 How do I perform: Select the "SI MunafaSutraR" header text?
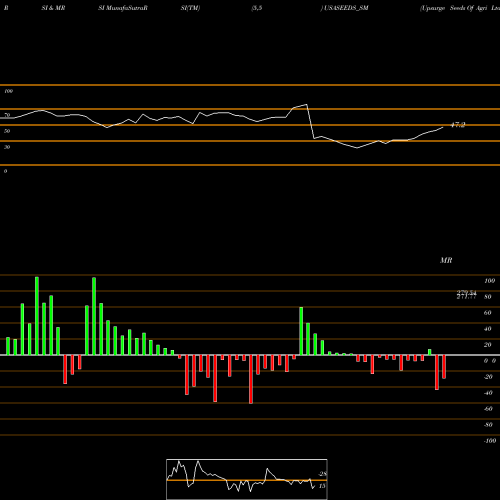tap(123, 8)
